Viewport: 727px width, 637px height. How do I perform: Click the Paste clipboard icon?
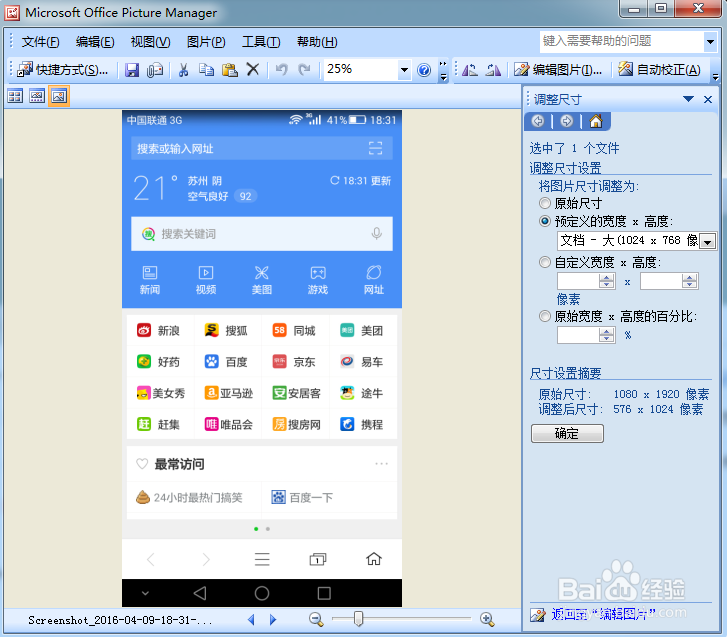[x=230, y=70]
